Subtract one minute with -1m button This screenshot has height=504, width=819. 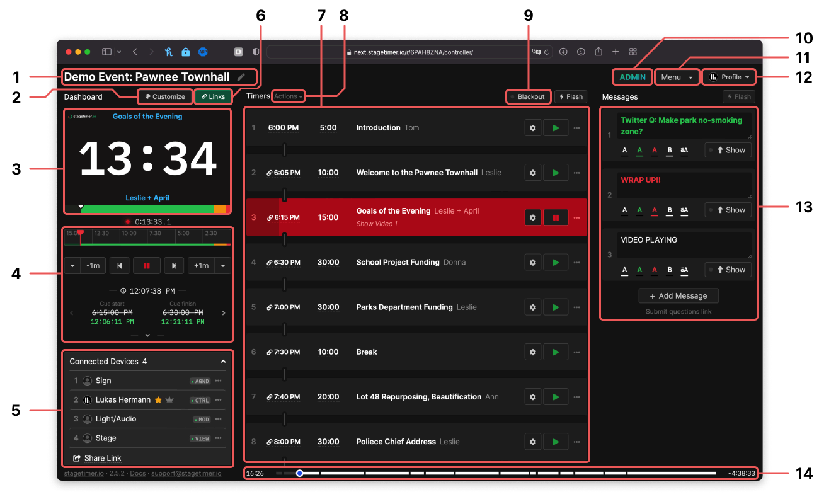93,266
